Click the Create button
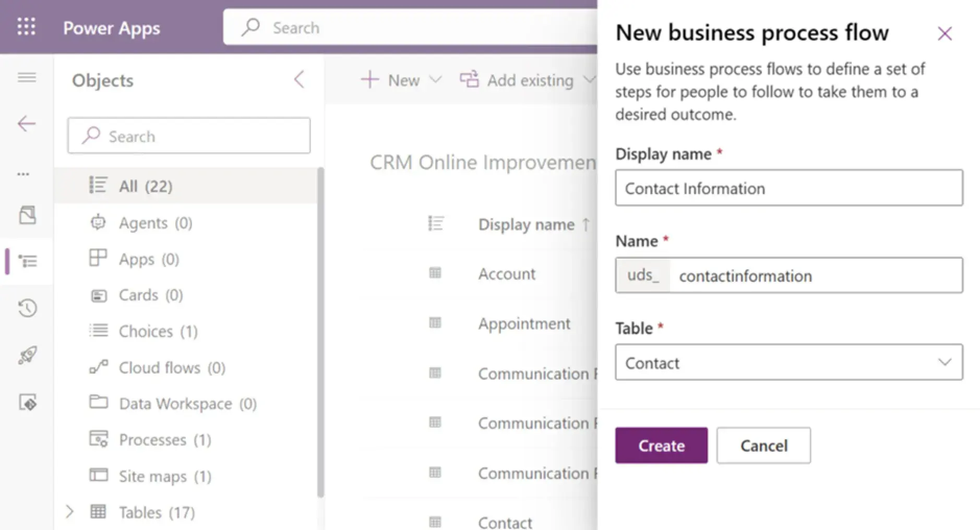Image resolution: width=980 pixels, height=530 pixels. [x=661, y=445]
